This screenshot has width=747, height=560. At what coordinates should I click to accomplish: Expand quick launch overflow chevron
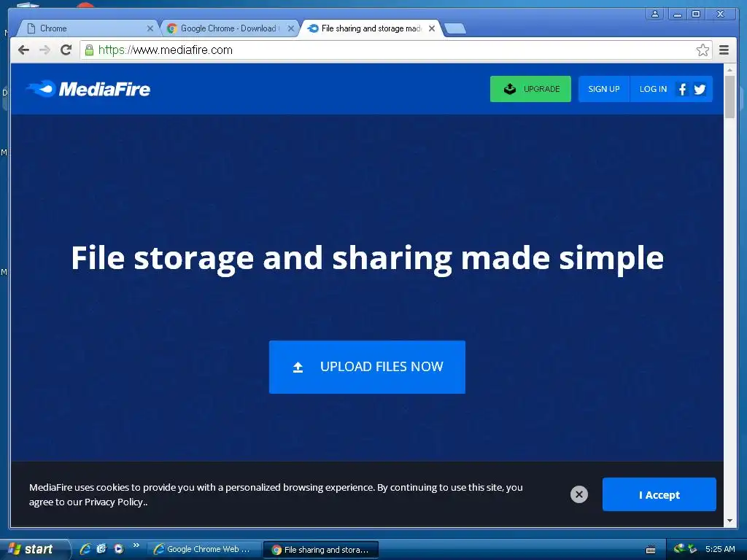click(x=136, y=545)
